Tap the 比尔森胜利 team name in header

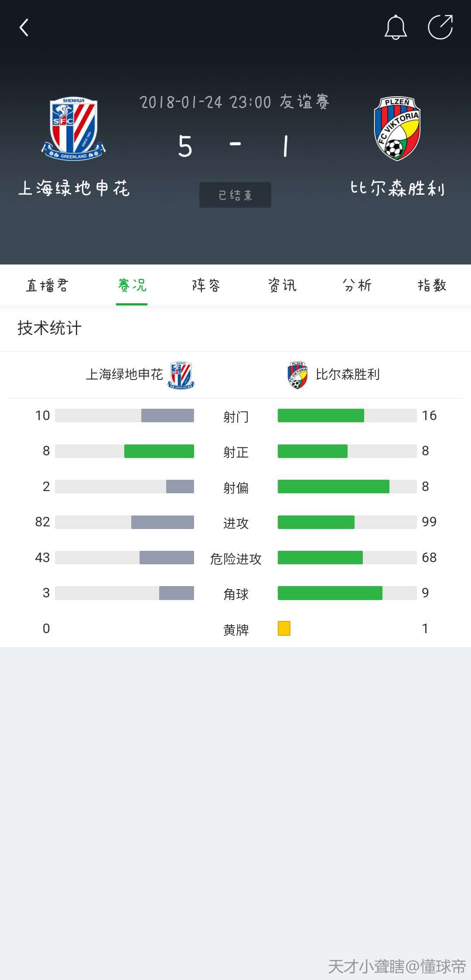(397, 189)
